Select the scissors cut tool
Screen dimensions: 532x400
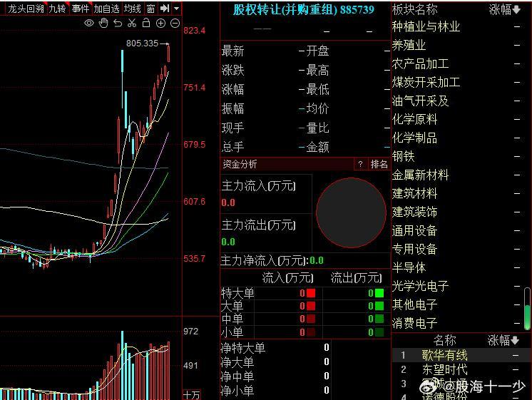[x=132, y=23]
